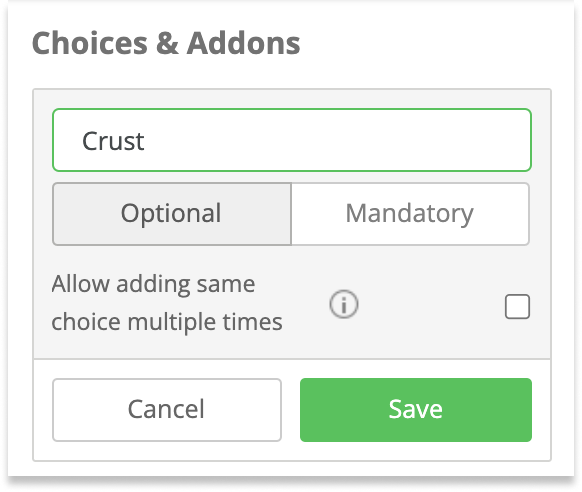Select the Optional toggle button

(x=172, y=214)
